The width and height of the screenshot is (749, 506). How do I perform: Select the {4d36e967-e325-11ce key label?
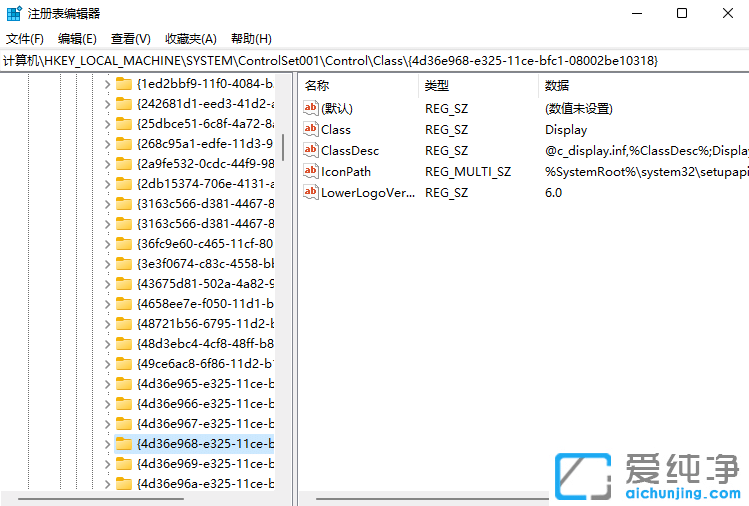coord(205,424)
